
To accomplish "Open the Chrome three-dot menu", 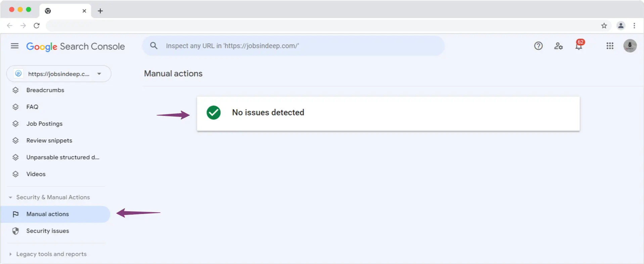I will [634, 26].
